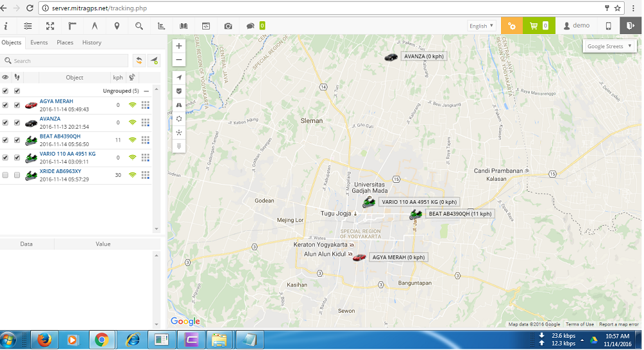Switch to the Places tab

(x=65, y=42)
